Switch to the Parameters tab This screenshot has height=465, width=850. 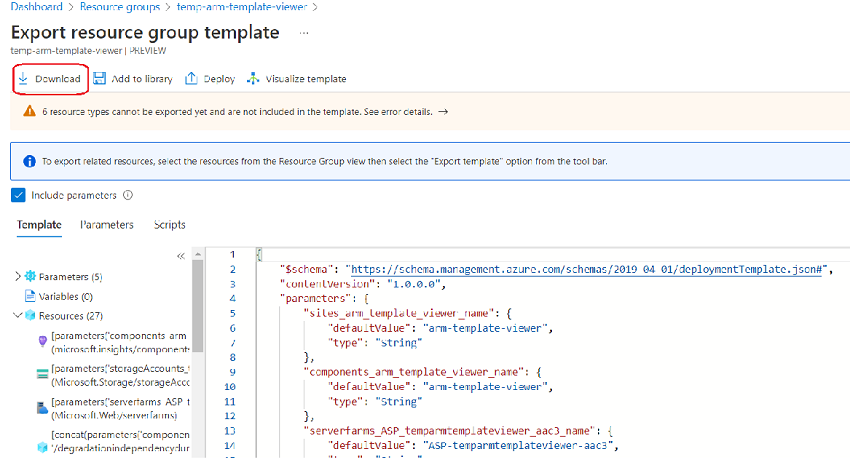tap(107, 225)
